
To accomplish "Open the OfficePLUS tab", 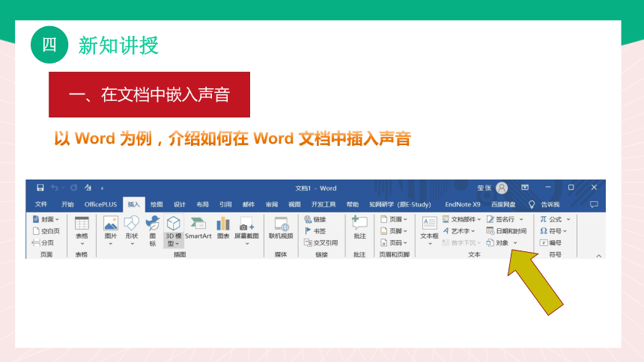I will click(x=100, y=204).
